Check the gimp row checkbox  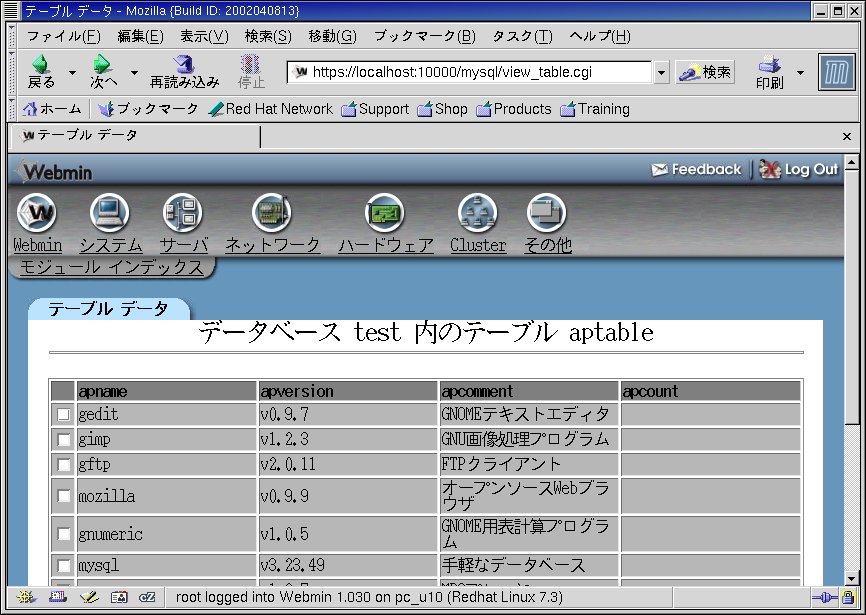pyautogui.click(x=64, y=439)
